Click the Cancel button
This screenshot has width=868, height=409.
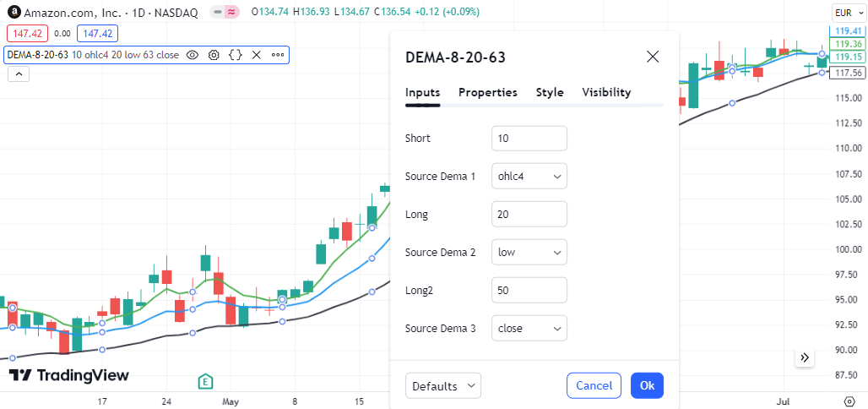(594, 385)
